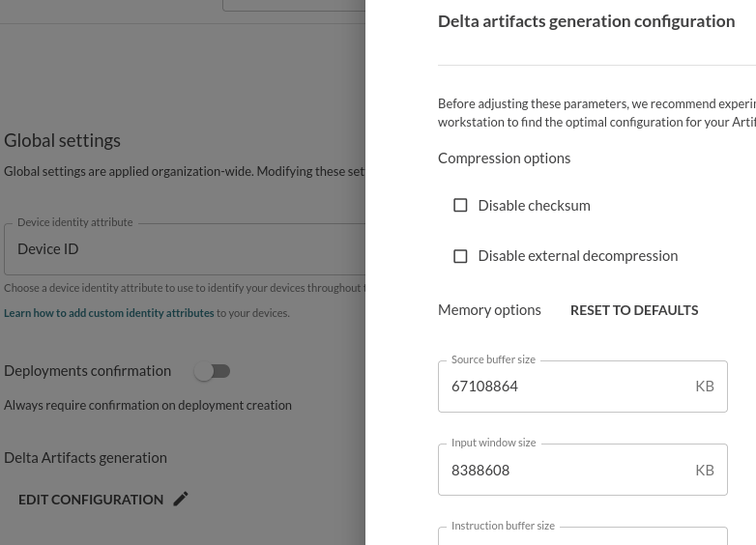Open the Device identity attribute dropdown
Viewport: 756px width, 545px height.
tap(184, 249)
